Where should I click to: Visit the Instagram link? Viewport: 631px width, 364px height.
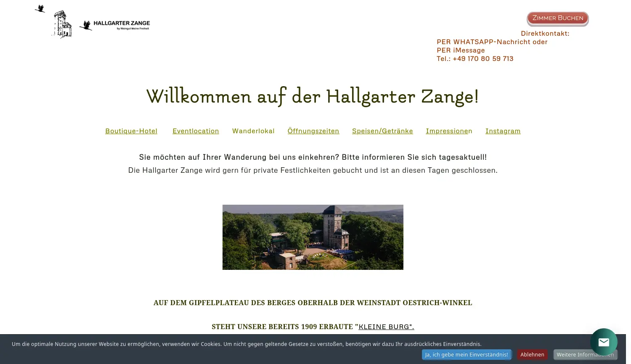(503, 131)
